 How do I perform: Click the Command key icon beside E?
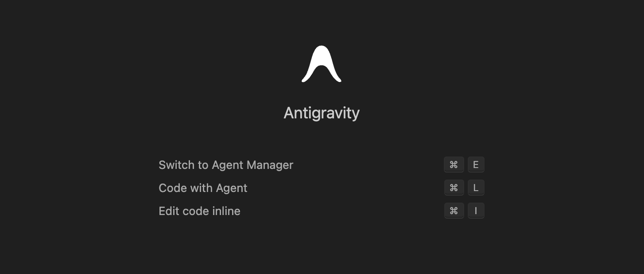pyautogui.click(x=454, y=165)
